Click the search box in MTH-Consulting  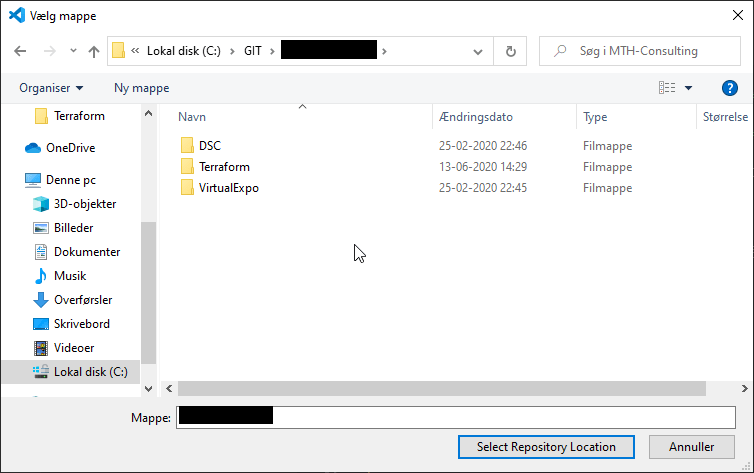coord(640,51)
